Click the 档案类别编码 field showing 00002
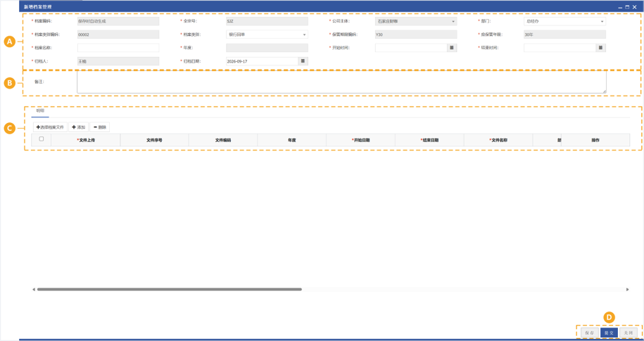Viewport: 644px width, 341px height. pos(118,34)
